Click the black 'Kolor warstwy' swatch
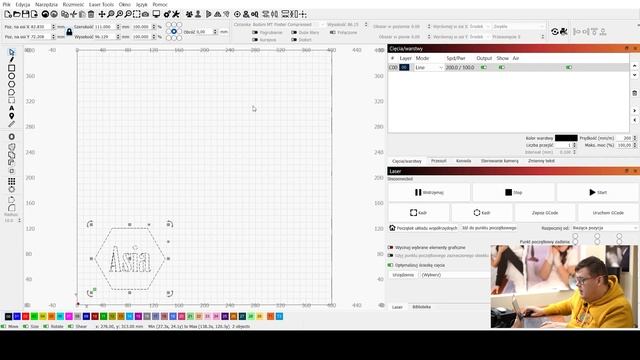Viewport: 640px width, 360px height. pos(566,138)
